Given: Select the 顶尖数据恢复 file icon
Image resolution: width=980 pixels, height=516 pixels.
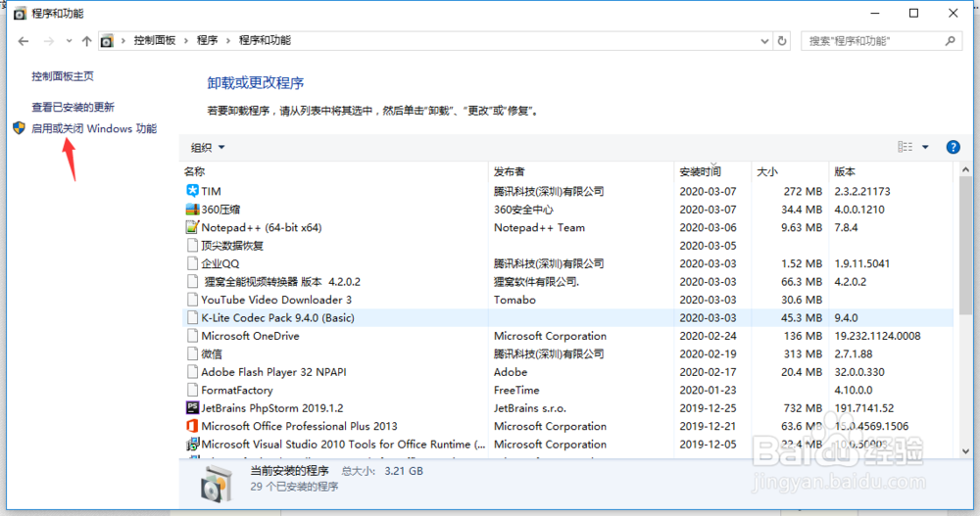Looking at the screenshot, I should [192, 245].
